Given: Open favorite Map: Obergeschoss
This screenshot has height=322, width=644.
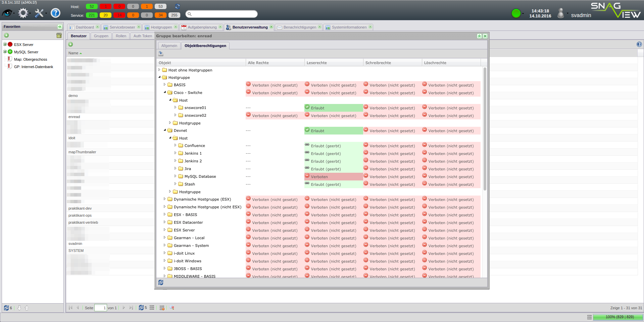Looking at the screenshot, I should click(x=31, y=59).
